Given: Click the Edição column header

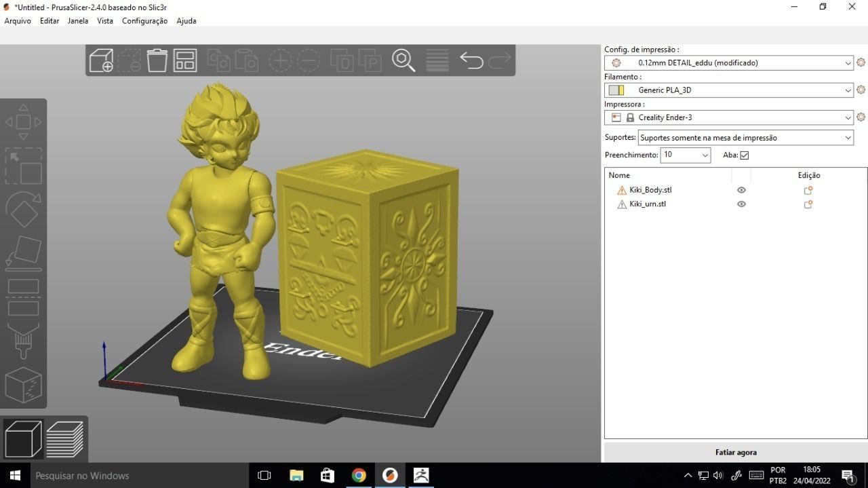Looking at the screenshot, I should click(x=809, y=175).
